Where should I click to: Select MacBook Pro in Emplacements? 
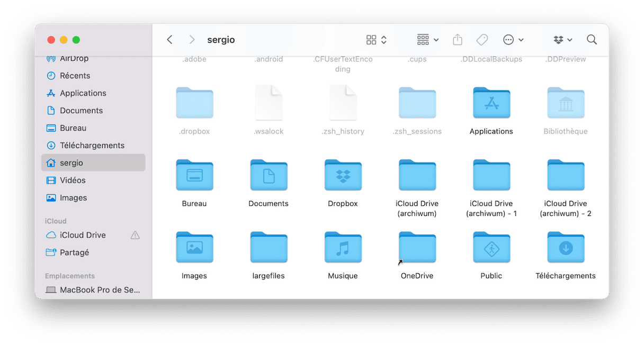[x=93, y=290]
